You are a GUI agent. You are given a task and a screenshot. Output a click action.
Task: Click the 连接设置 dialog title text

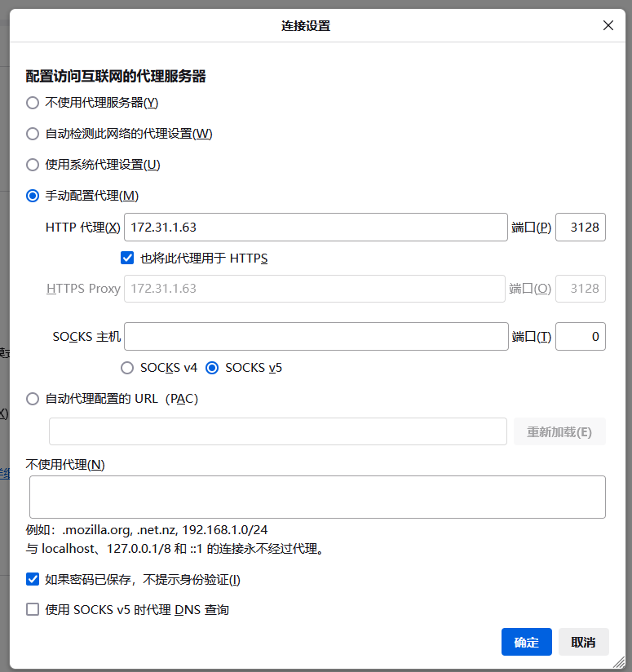306,26
